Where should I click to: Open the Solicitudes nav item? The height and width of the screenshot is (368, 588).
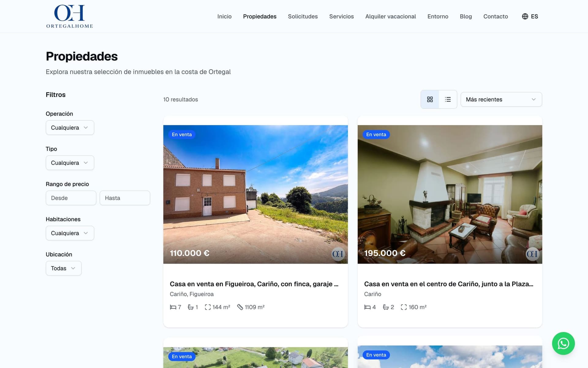pos(303,16)
